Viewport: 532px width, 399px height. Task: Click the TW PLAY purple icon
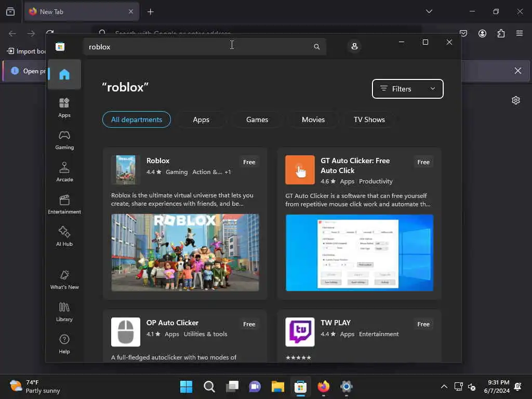(x=300, y=332)
